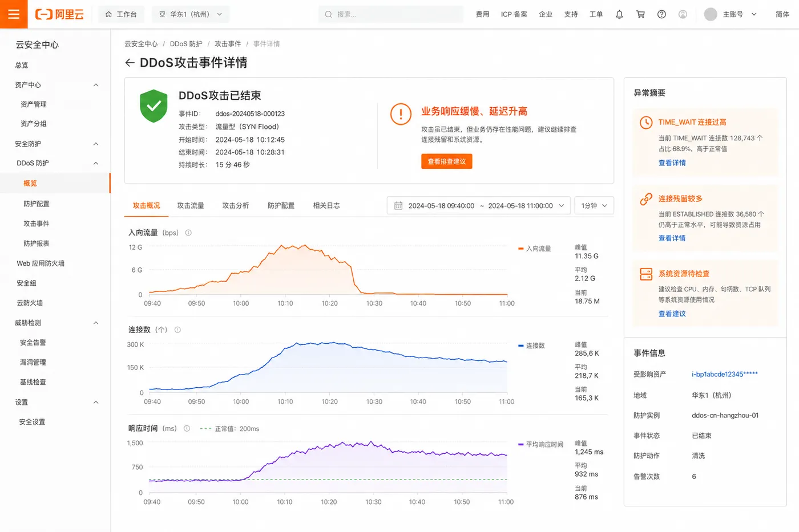This screenshot has height=532, width=799.
Task: Toggle the 连接数 legend series
Action: (531, 346)
